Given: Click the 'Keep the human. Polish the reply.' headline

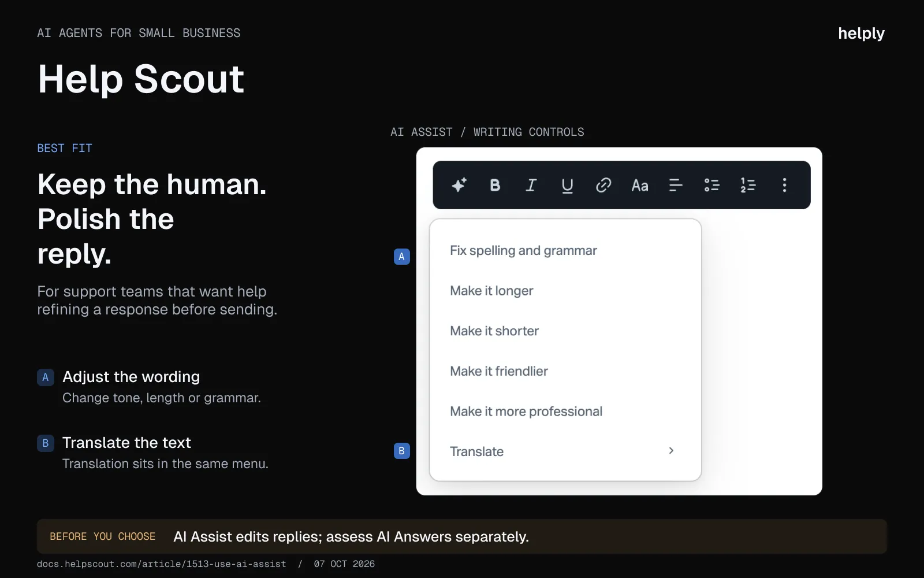Looking at the screenshot, I should point(152,219).
